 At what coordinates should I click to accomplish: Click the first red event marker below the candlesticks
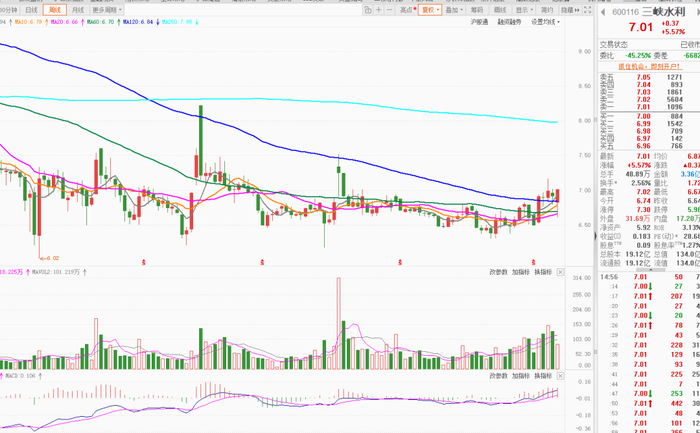click(144, 262)
